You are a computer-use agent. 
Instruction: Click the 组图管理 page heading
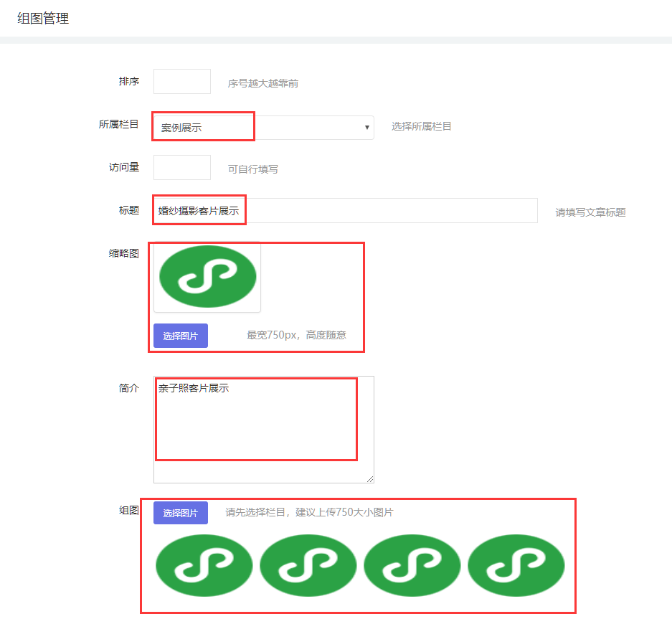[43, 19]
